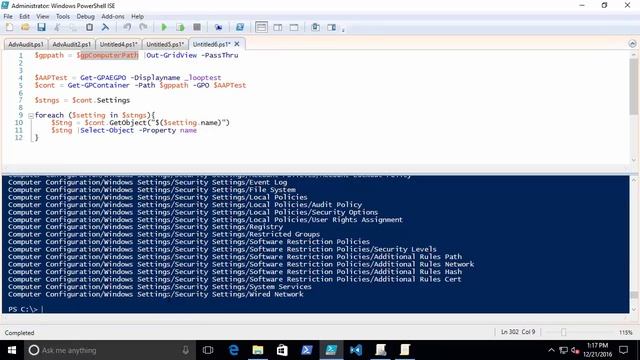Select console line ending in Event Log
Image resolution: width=640 pixels, height=360 pixels.
pyautogui.click(x=147, y=182)
